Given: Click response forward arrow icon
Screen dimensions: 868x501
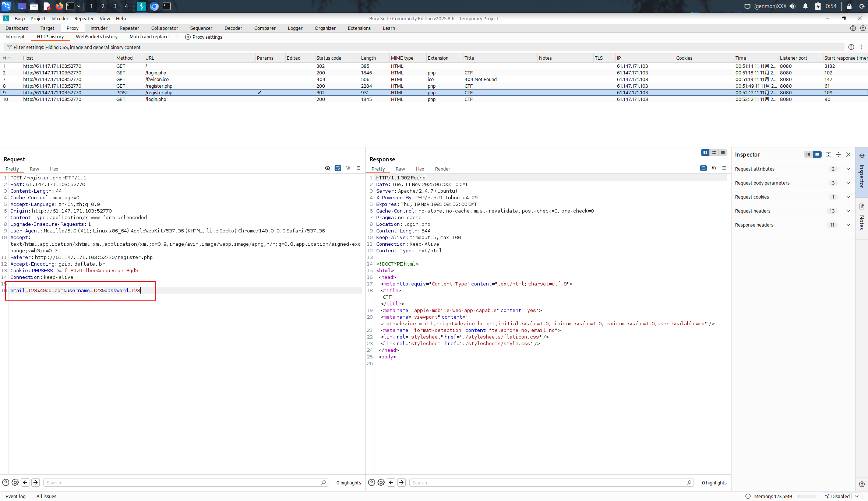Looking at the screenshot, I should click(402, 483).
